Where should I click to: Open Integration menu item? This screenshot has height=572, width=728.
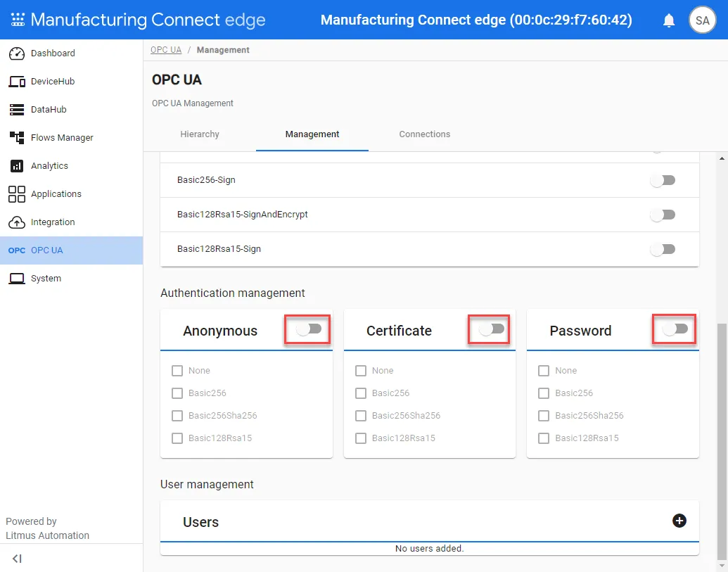coord(72,222)
